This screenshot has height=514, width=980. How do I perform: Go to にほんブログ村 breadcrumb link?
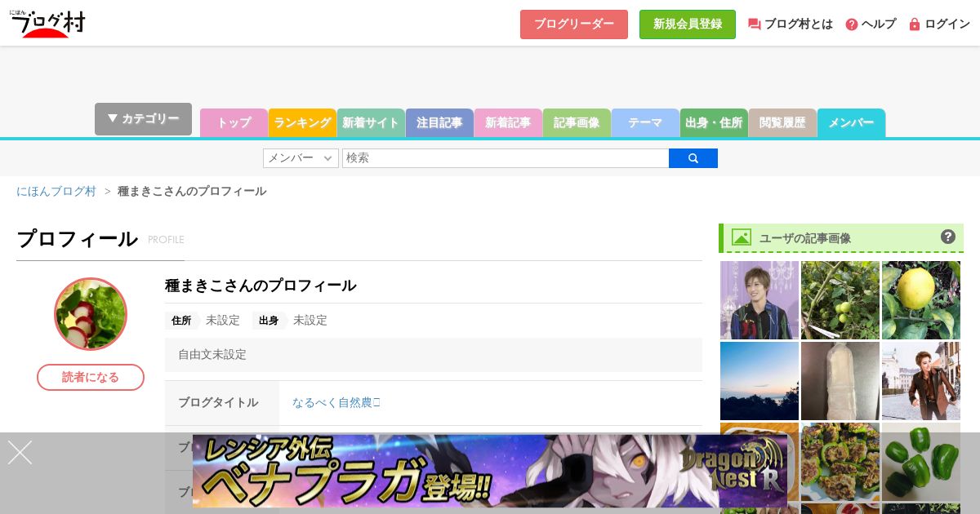56,191
